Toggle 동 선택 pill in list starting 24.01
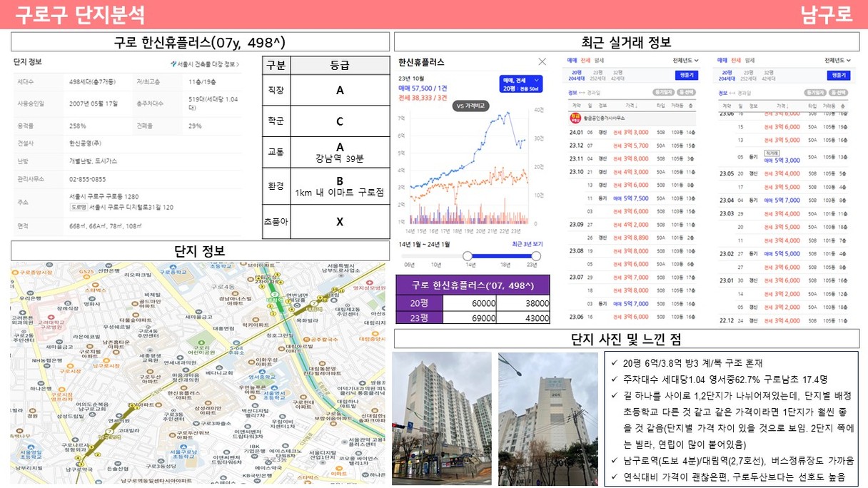 (x=687, y=92)
